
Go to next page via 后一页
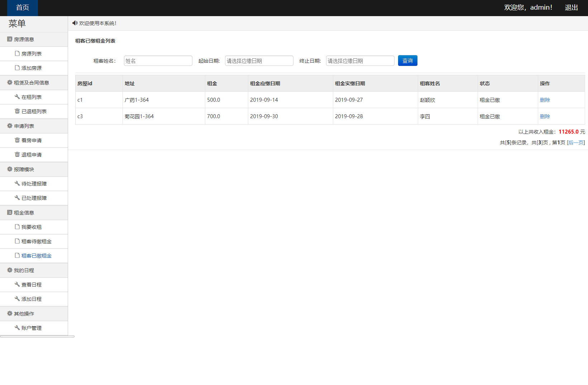(576, 143)
